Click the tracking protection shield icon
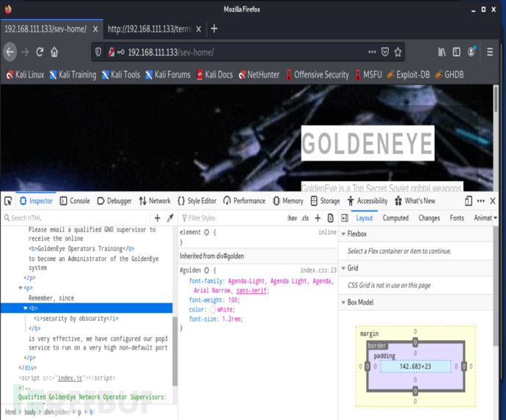 click(98, 52)
